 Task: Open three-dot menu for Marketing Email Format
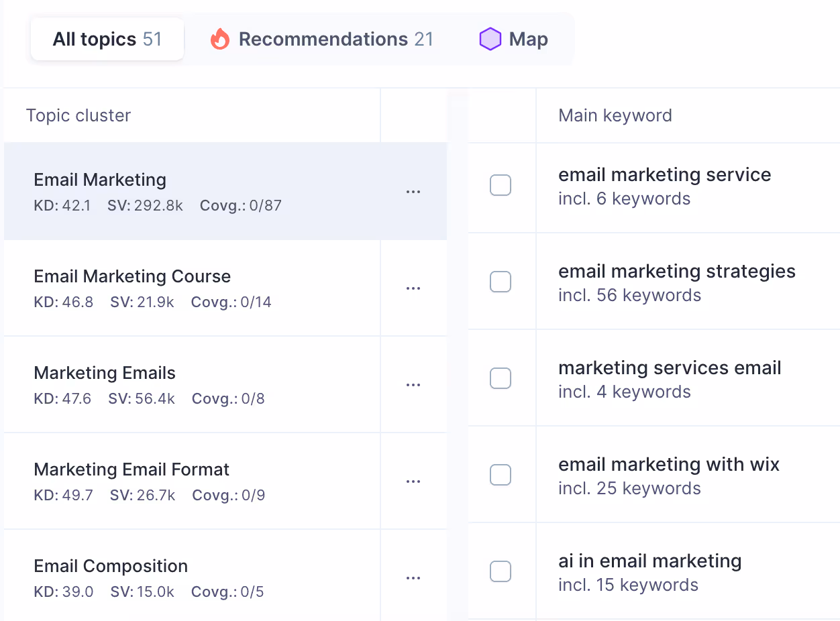pyautogui.click(x=413, y=482)
